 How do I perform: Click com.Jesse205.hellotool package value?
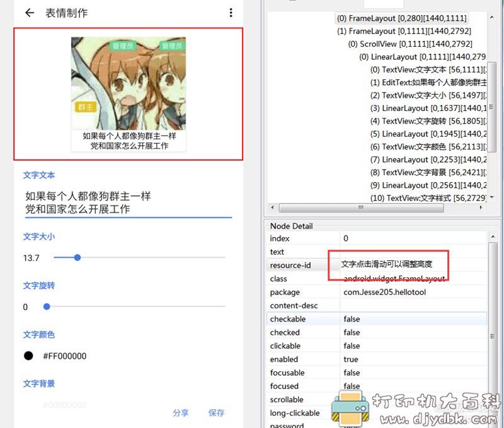pos(385,292)
